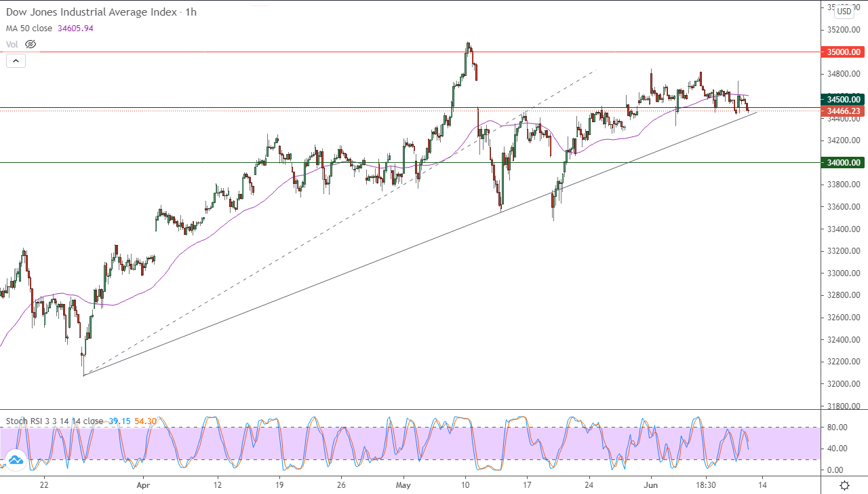868x494 pixels.
Task: Click the 33000.00 price axis label
Action: point(844,273)
